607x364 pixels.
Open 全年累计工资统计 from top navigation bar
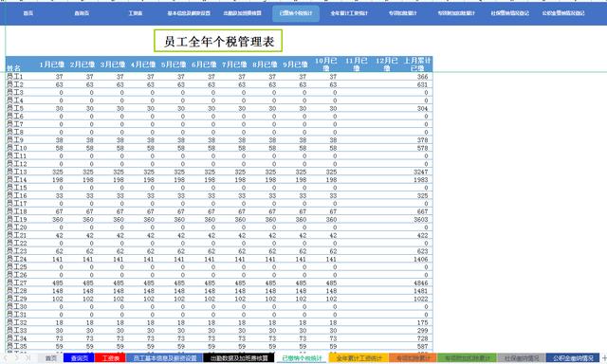click(x=349, y=13)
